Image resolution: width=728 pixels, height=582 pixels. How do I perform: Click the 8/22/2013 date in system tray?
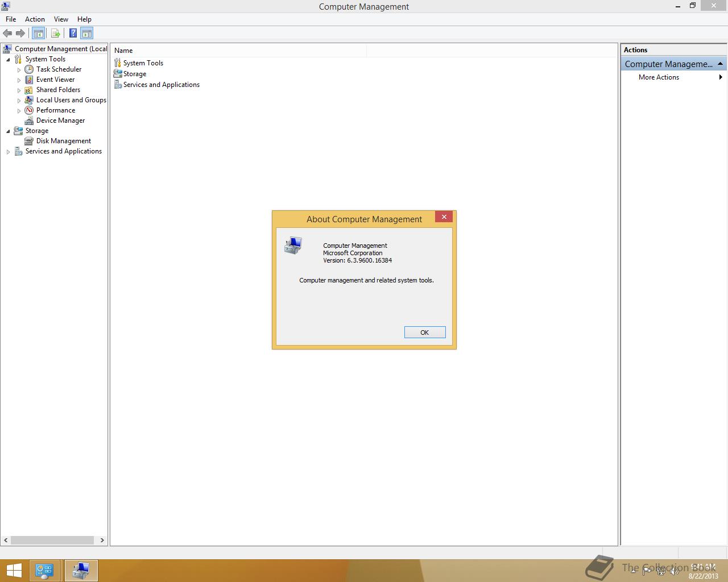tap(703, 576)
